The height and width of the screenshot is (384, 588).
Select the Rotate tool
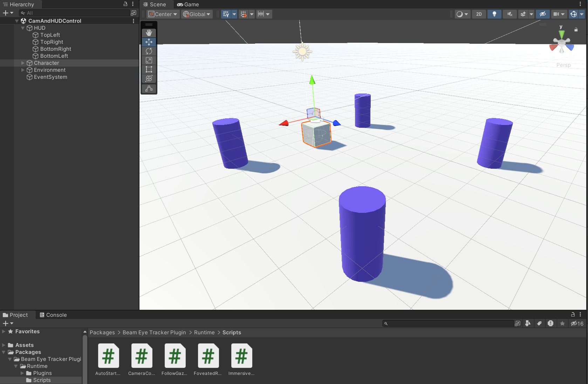(149, 51)
